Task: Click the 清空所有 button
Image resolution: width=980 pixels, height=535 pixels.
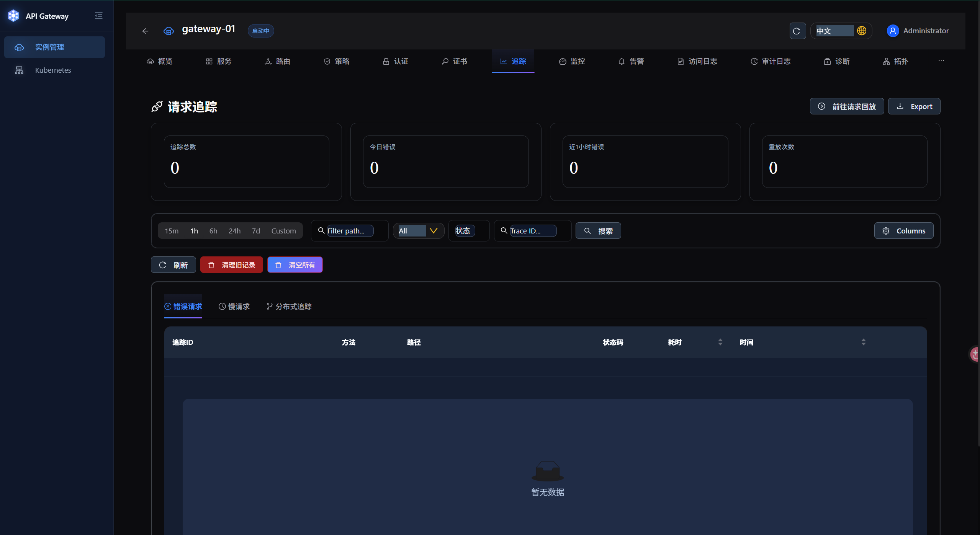Action: [x=295, y=265]
